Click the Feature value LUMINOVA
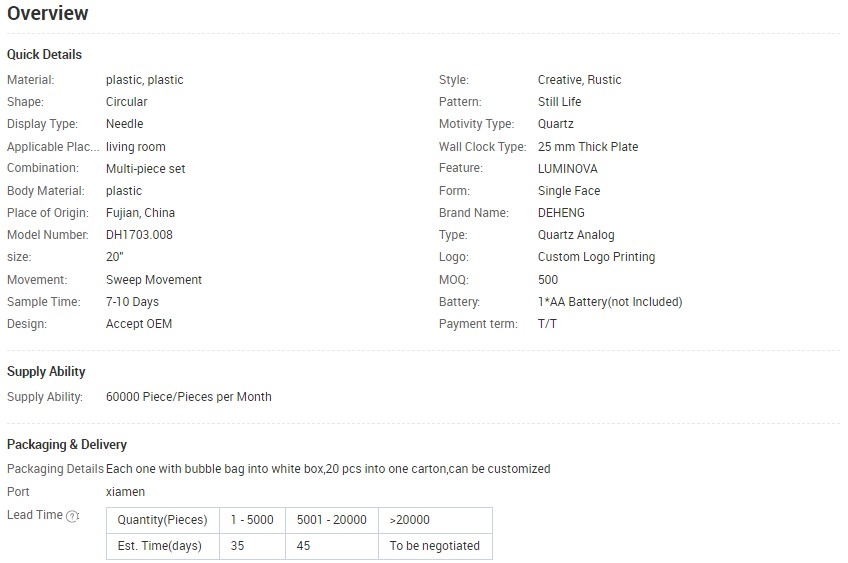Viewport: 848px width, 563px height. (567, 169)
